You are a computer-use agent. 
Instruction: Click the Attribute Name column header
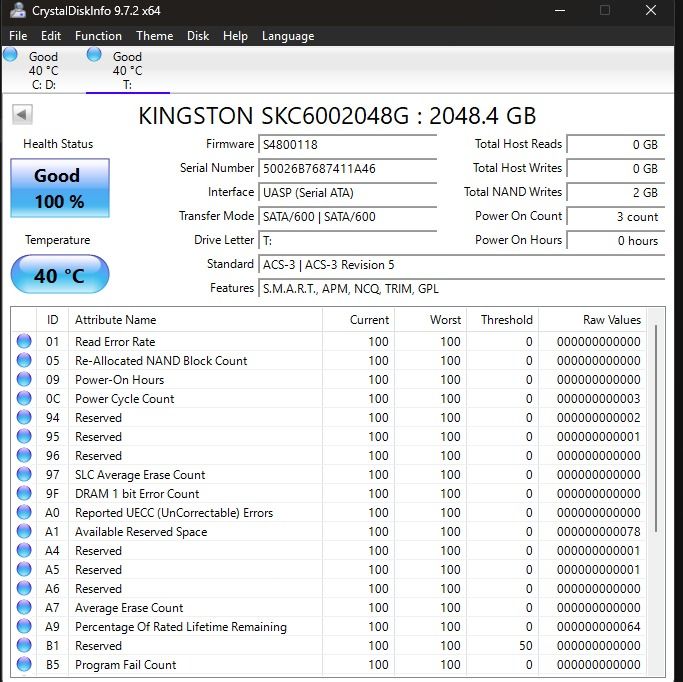click(x=195, y=320)
